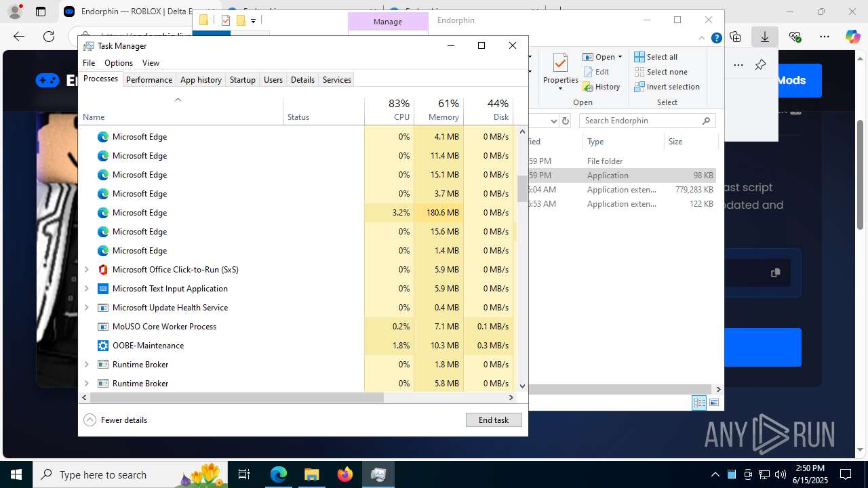Sort processes by Name column header
Screen dimensions: 868x488
click(x=181, y=110)
